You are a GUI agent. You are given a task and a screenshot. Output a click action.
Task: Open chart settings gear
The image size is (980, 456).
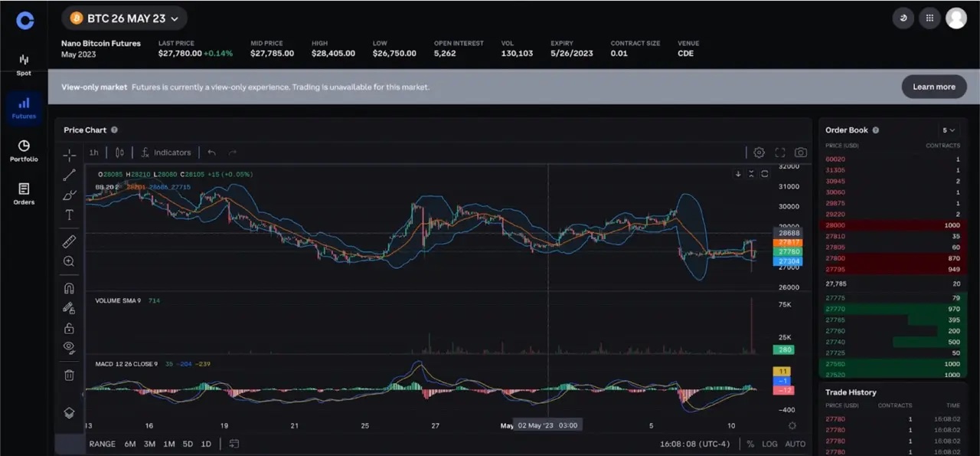click(x=759, y=153)
